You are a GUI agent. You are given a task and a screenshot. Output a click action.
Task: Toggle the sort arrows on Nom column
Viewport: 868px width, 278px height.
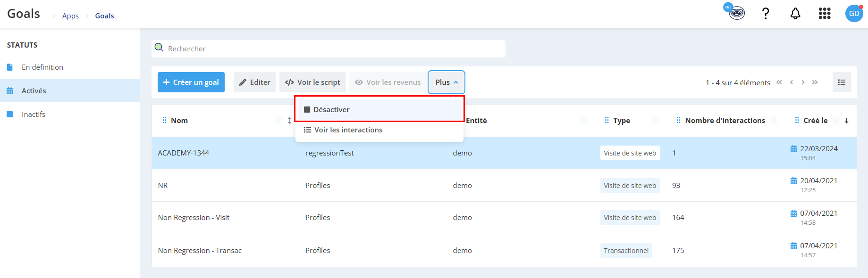[289, 121]
